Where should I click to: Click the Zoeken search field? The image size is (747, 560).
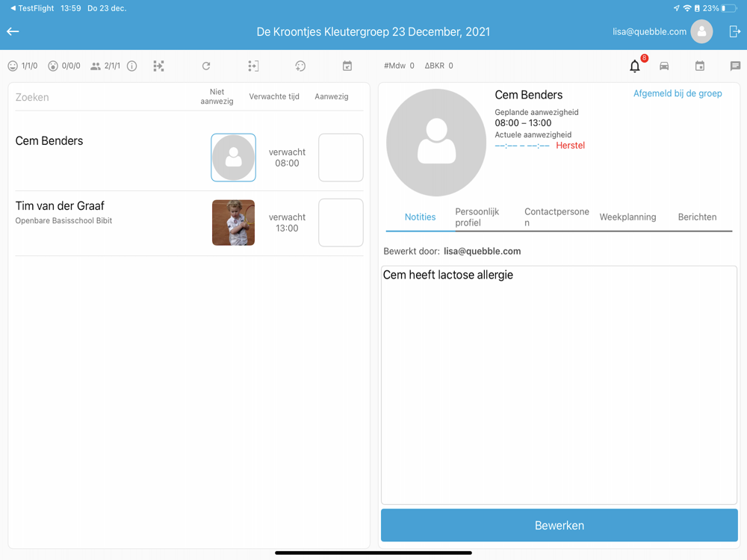click(x=102, y=97)
